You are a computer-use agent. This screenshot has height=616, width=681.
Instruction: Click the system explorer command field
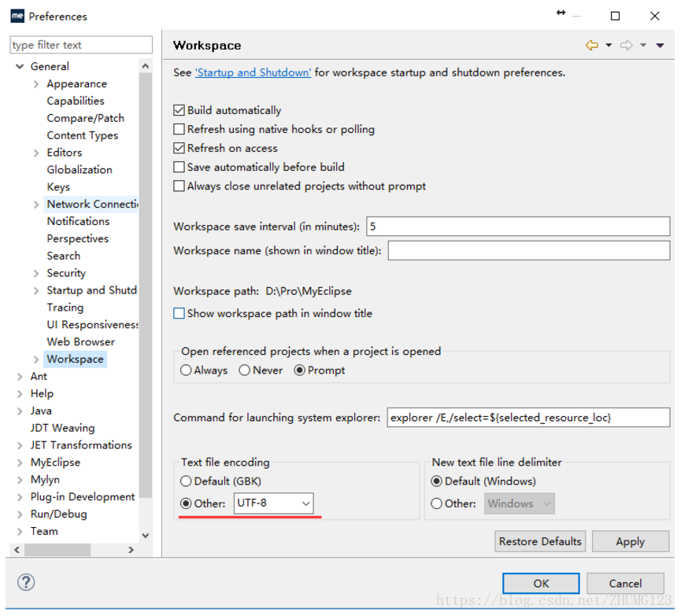[x=528, y=417]
